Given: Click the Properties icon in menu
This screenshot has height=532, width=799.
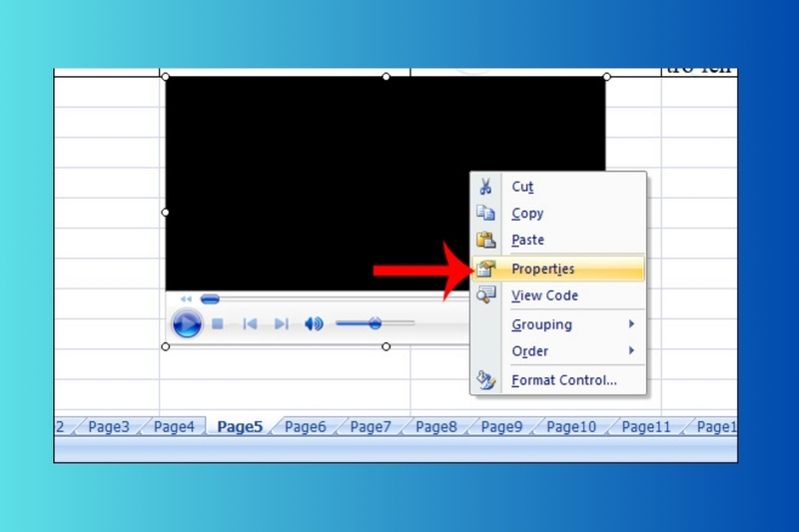Looking at the screenshot, I should (486, 268).
